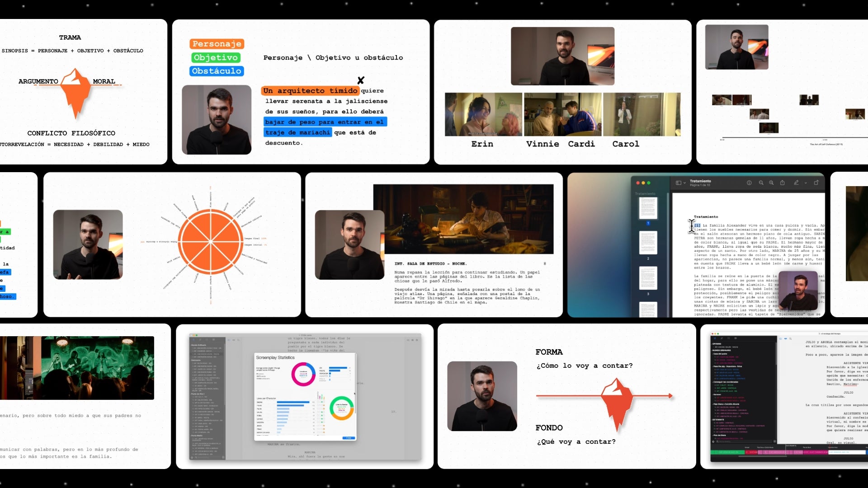Click the text ¿Cómo lo voy a contar?
This screenshot has height=488, width=868.
click(x=585, y=366)
